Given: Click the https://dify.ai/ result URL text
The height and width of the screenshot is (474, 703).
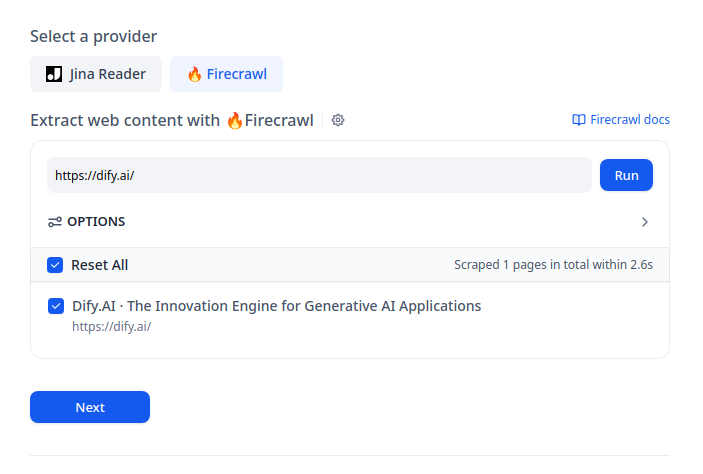Looking at the screenshot, I should pos(112,326).
